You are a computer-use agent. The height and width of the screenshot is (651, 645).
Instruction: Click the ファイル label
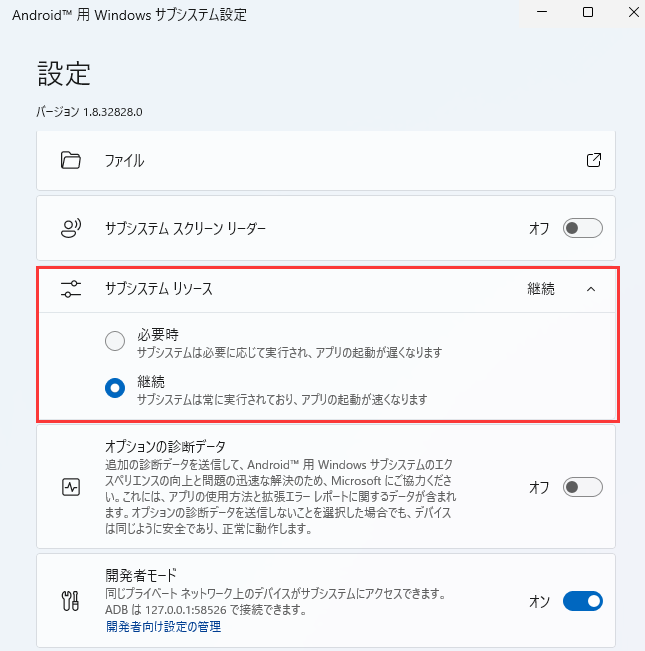125,160
